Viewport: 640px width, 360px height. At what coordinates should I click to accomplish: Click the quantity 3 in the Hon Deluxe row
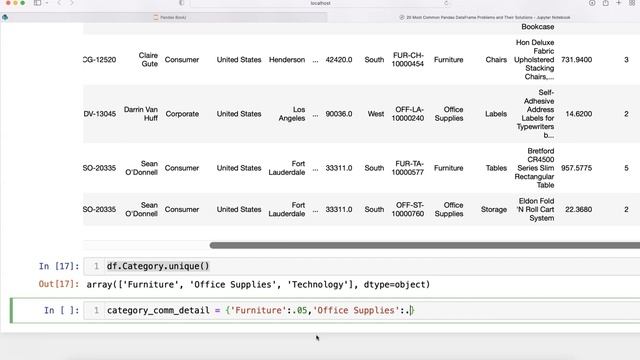(x=626, y=60)
